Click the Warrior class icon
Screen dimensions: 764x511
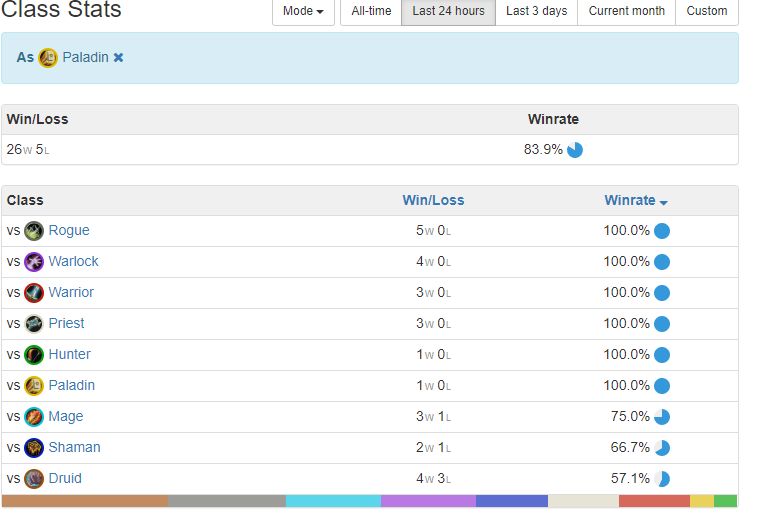(34, 293)
